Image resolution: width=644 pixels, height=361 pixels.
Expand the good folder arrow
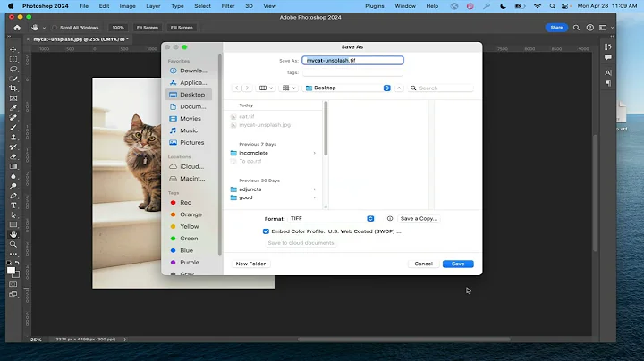coord(315,197)
